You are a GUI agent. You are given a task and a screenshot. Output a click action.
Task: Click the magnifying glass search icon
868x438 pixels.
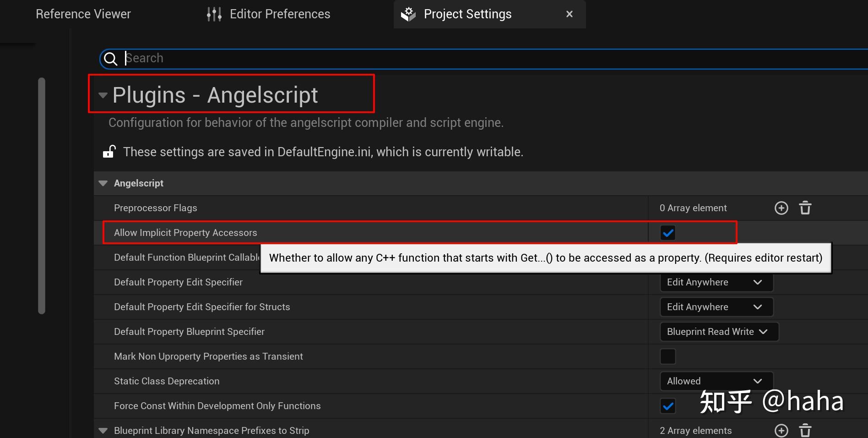[x=110, y=59]
